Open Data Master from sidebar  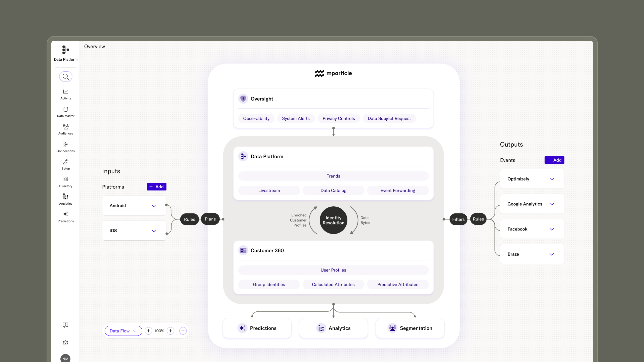65,112
